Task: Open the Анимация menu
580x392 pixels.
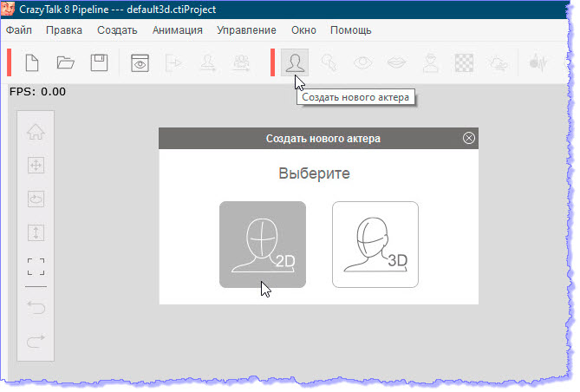Action: [x=178, y=30]
